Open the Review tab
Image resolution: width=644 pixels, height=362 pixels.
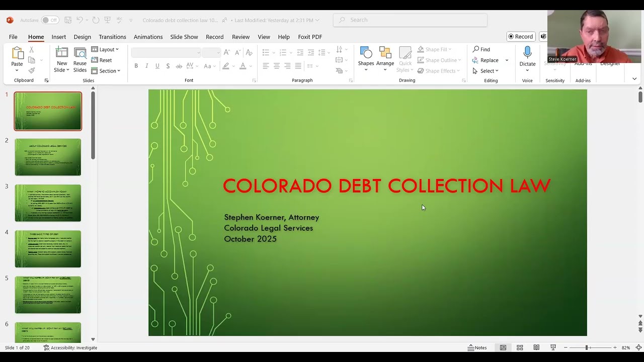coord(240,37)
